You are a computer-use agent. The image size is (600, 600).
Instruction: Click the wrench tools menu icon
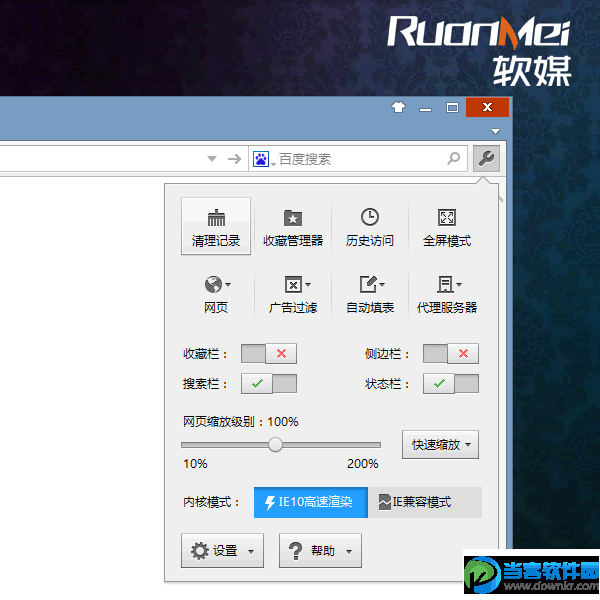coord(486,158)
